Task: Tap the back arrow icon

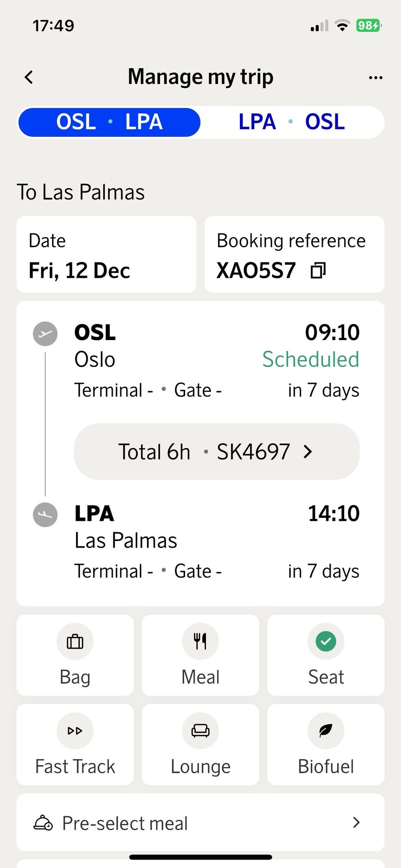Action: click(x=29, y=77)
